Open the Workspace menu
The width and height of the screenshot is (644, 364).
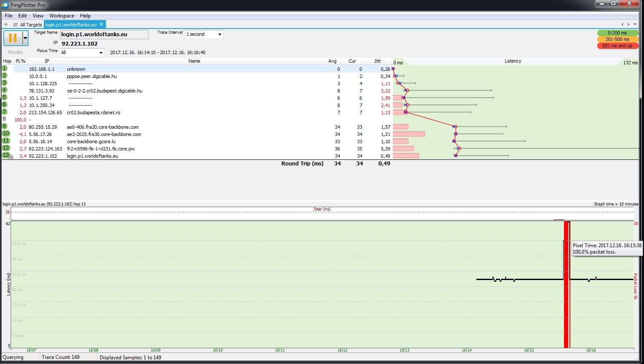click(62, 15)
